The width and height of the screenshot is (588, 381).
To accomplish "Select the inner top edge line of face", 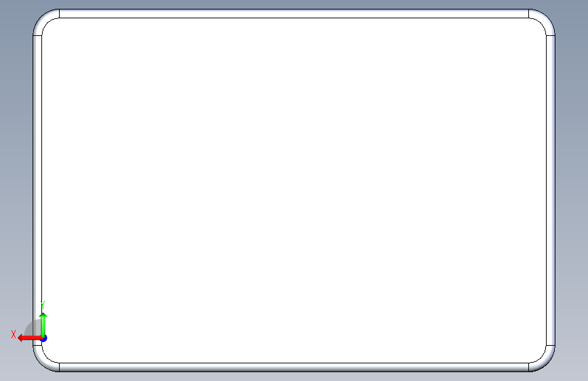I will 294,18.
